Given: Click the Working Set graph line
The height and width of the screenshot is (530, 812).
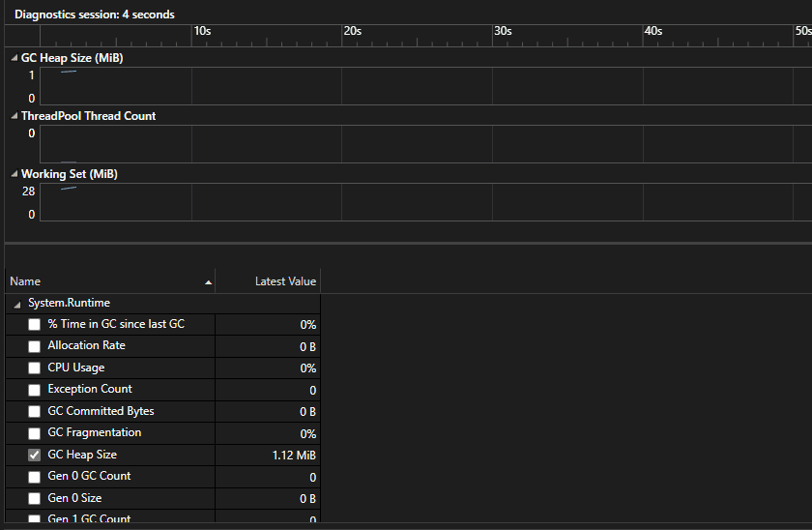Looking at the screenshot, I should (69, 188).
